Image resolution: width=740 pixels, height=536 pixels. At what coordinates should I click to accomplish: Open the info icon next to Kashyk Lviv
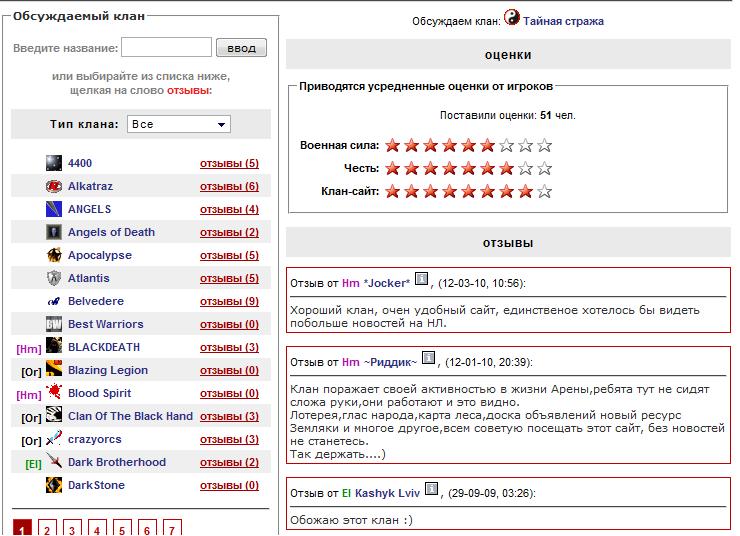[431, 489]
